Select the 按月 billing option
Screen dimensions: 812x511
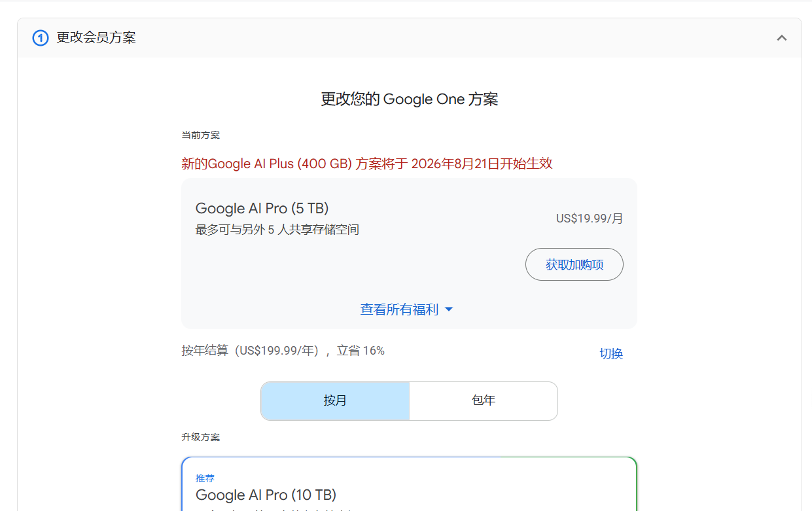pos(335,400)
